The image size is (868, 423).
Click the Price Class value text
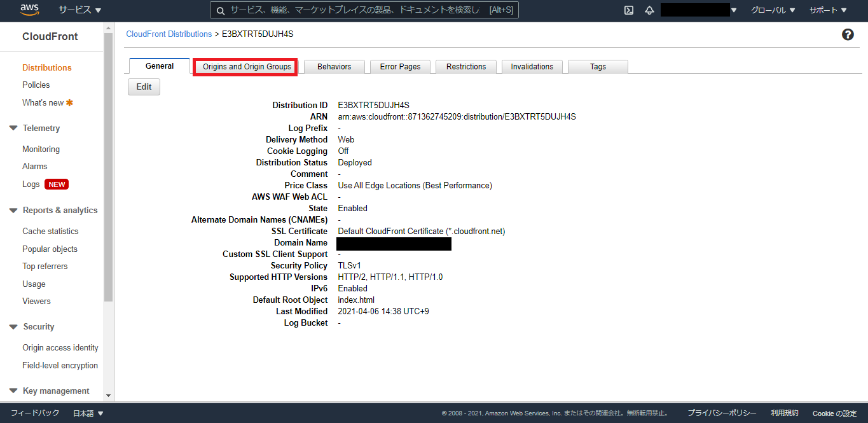click(415, 185)
